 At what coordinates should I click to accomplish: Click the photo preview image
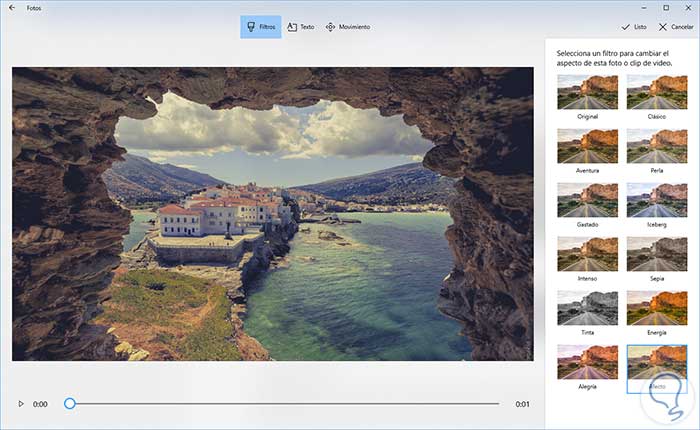coord(273,214)
